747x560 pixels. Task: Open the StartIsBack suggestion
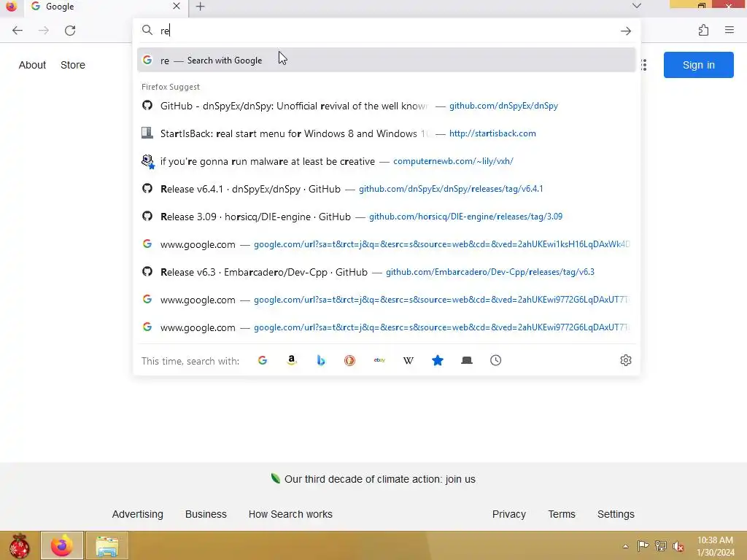pyautogui.click(x=387, y=133)
